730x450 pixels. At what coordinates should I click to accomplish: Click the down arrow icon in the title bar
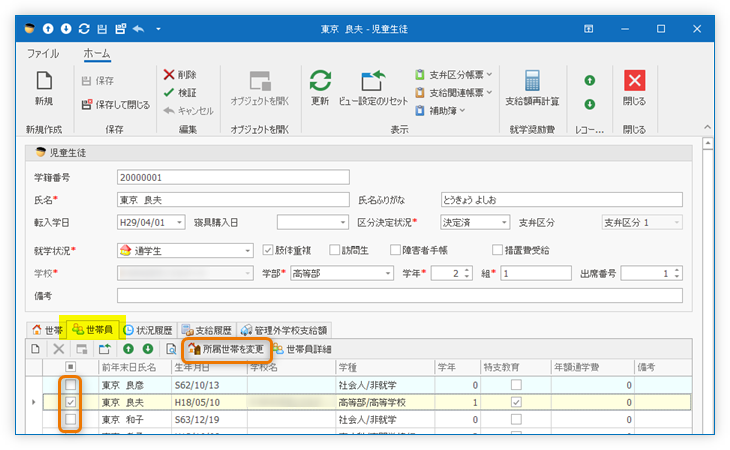tap(66, 29)
